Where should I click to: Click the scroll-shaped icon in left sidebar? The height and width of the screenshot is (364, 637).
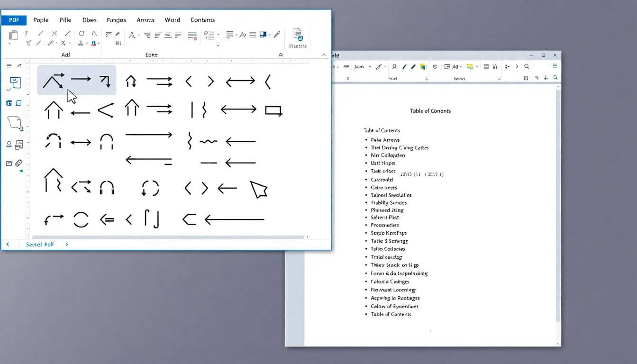pos(15,123)
